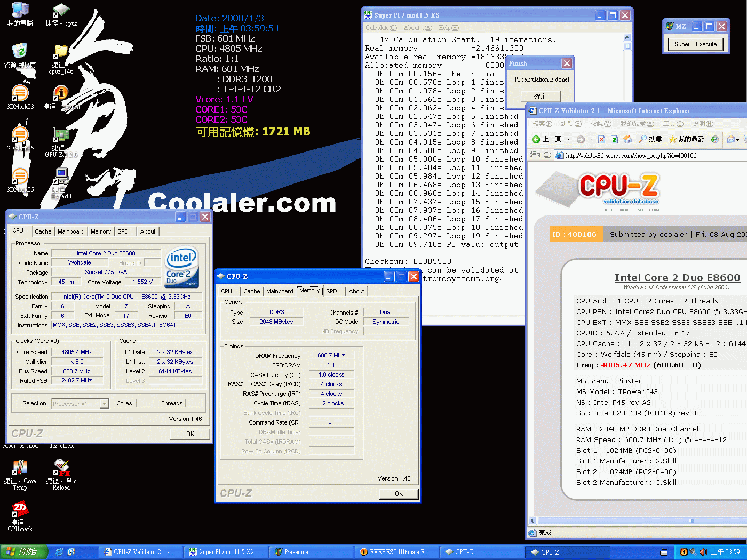Click the Stop icon in Internet Explorer toolbar
Image resolution: width=747 pixels, height=560 pixels.
point(601,139)
